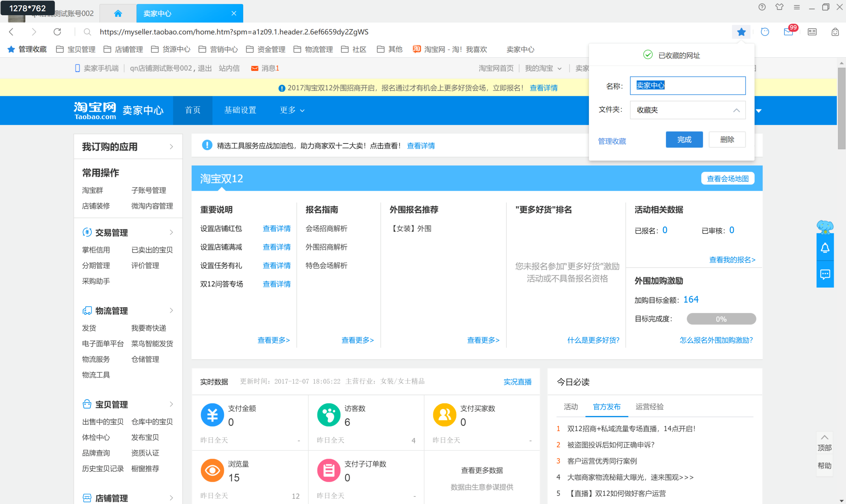846x504 pixels.
Task: Click 管理收藏 in bookmarks bar
Action: click(27, 50)
